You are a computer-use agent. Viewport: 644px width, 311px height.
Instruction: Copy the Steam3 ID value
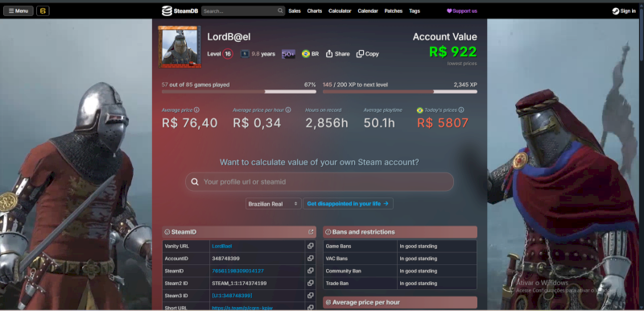click(311, 296)
